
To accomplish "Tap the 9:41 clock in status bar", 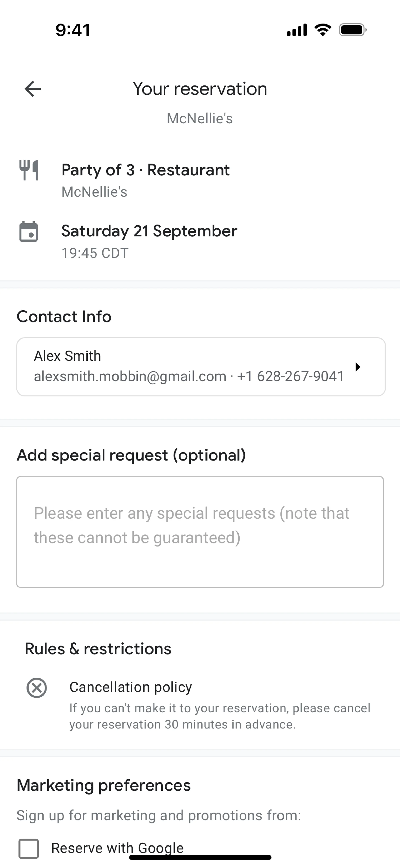I will [73, 30].
